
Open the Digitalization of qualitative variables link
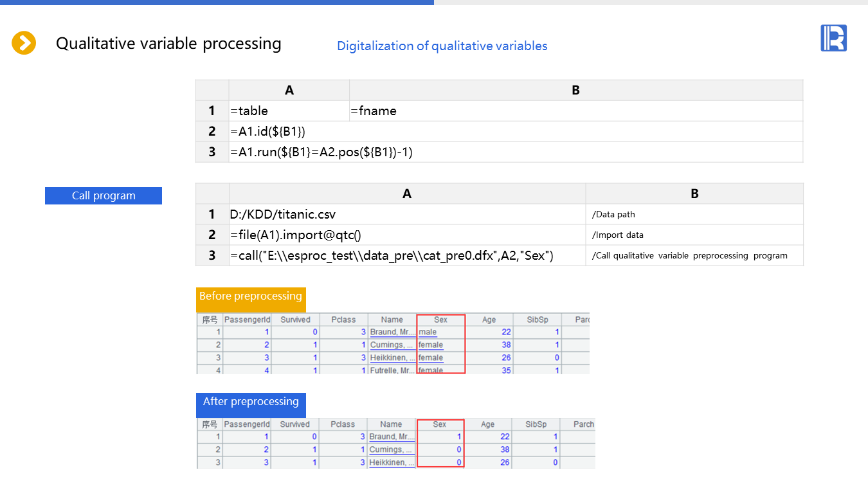tap(442, 46)
